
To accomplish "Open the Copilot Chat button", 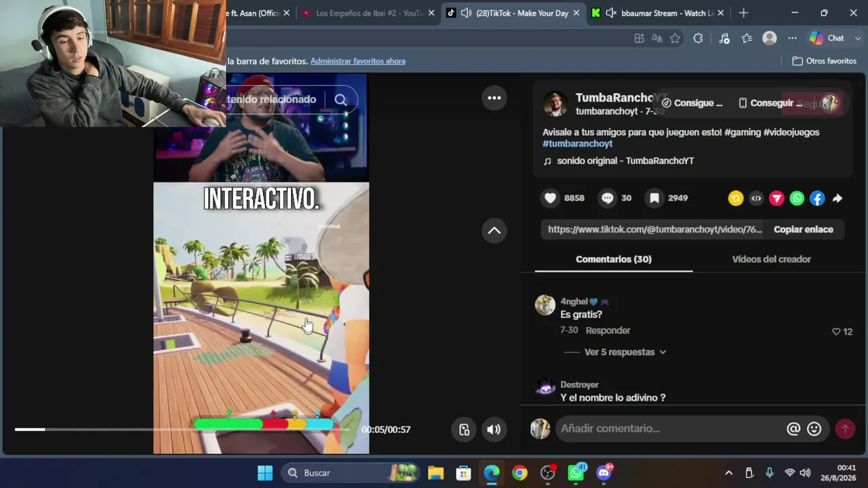I will click(x=826, y=39).
